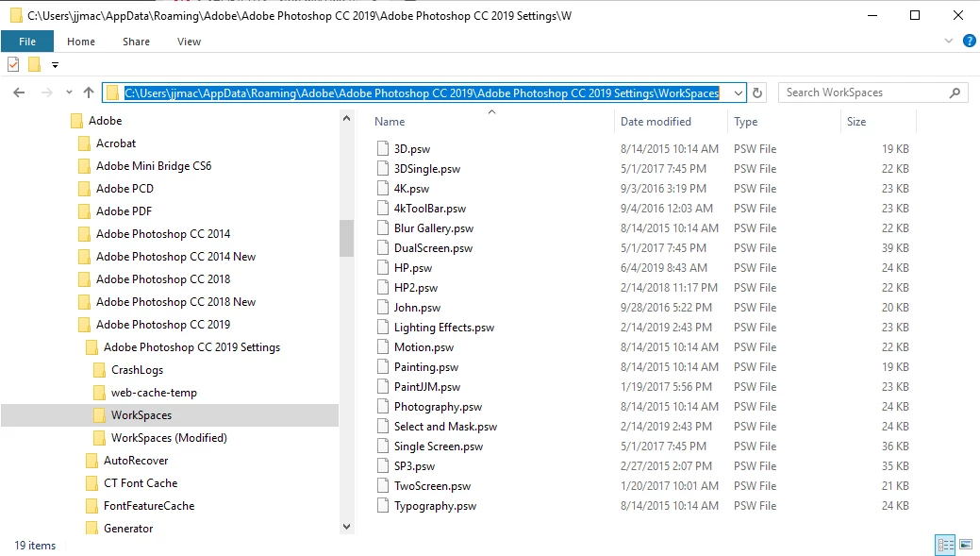980x556 pixels.
Task: Select WorkSpaces (Modified) folder
Action: pos(169,438)
